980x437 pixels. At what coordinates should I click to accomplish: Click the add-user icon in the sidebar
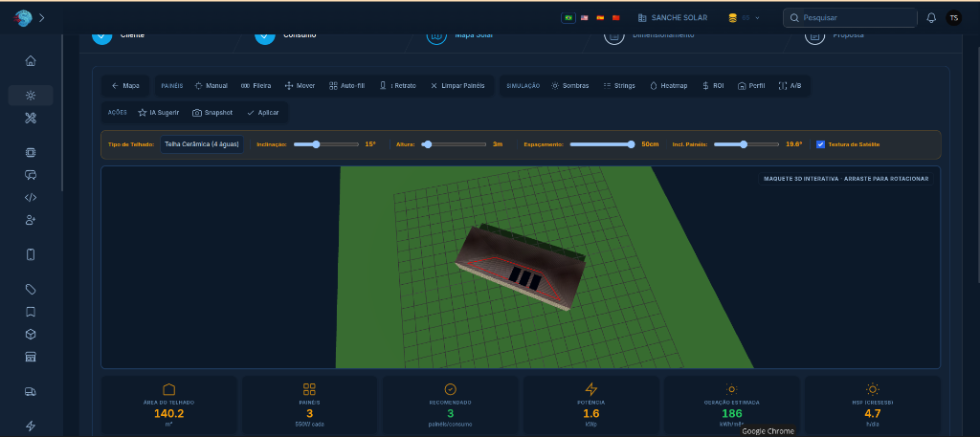click(x=31, y=220)
